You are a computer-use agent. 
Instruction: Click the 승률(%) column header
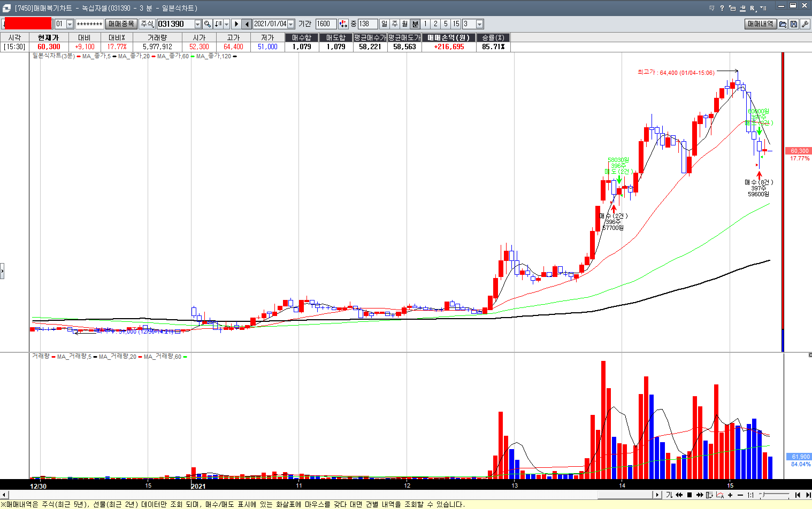point(493,37)
